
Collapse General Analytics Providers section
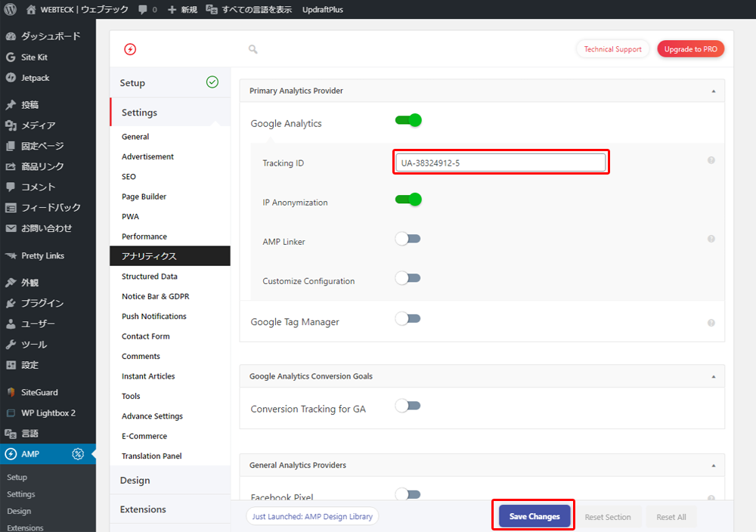714,466
